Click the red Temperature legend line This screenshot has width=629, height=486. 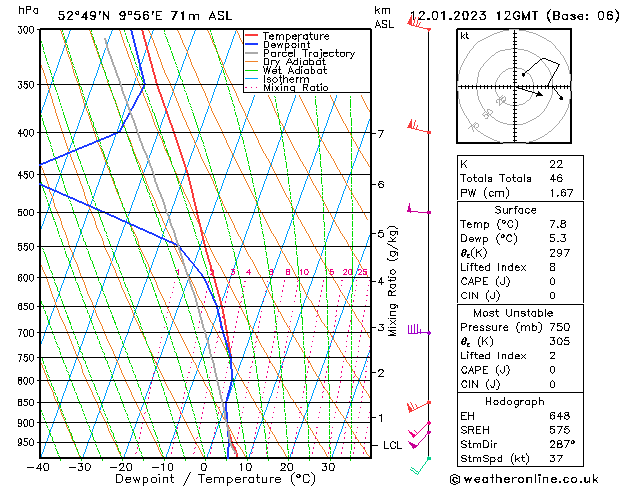coord(251,36)
